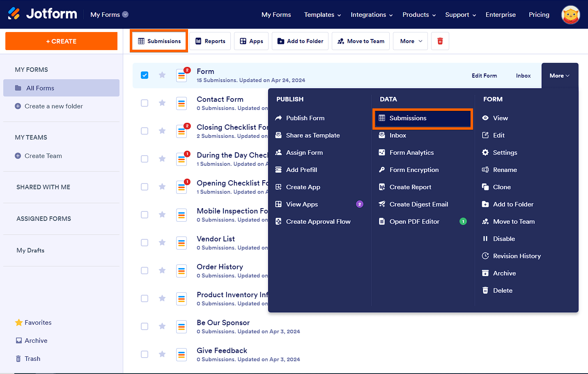Click plus icon beside Create Team
This screenshot has width=588, height=374.
[x=18, y=156]
